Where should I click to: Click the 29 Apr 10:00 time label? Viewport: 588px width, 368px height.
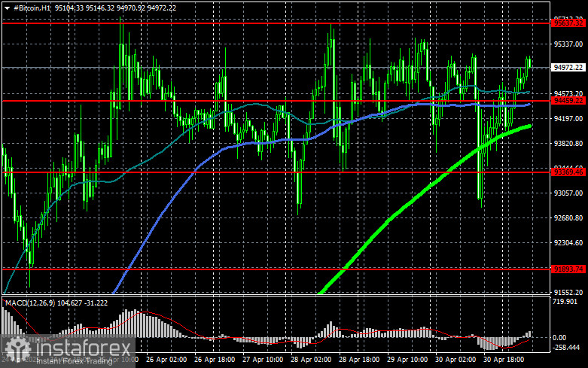click(x=407, y=360)
